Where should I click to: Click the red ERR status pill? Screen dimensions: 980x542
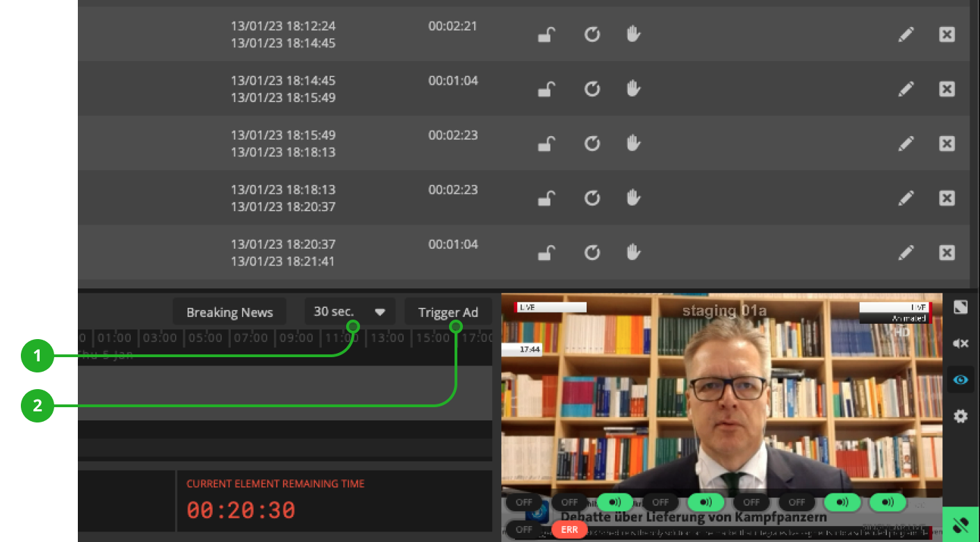tap(569, 529)
